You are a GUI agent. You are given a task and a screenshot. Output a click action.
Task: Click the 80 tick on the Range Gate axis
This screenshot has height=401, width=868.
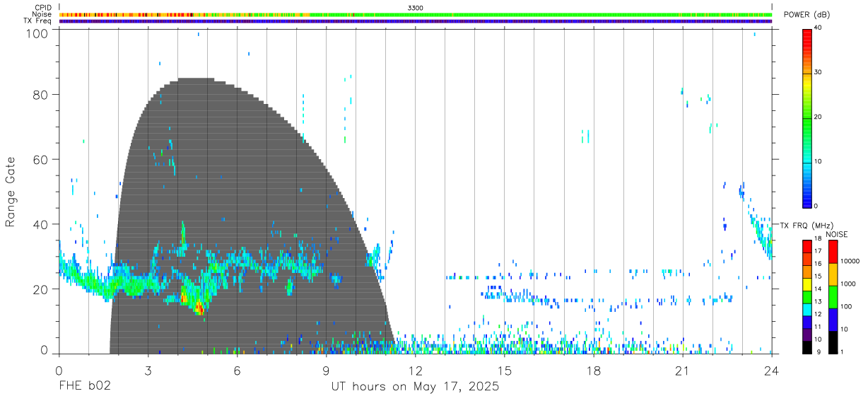[x=41, y=95]
